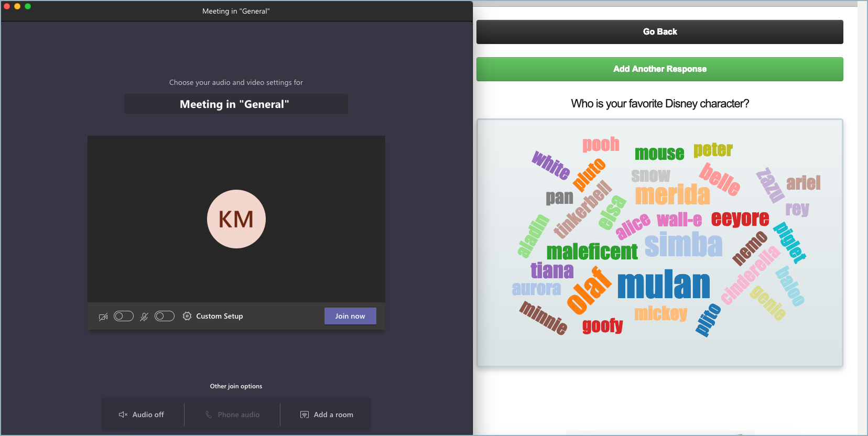Click the word minnie in word cloud
The height and width of the screenshot is (436, 868).
point(544,318)
